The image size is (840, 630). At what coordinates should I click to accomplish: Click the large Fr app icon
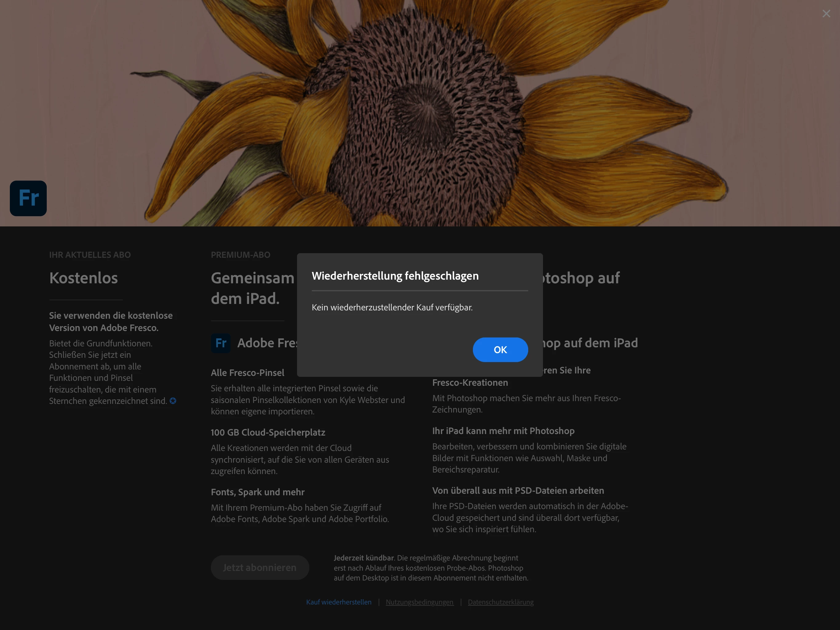(29, 198)
